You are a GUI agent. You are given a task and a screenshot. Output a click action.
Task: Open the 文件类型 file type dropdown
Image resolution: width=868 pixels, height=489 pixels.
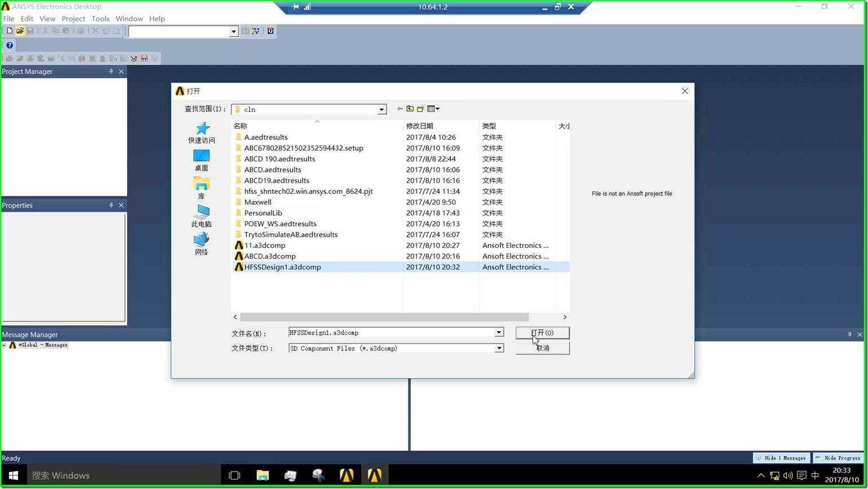(x=499, y=348)
